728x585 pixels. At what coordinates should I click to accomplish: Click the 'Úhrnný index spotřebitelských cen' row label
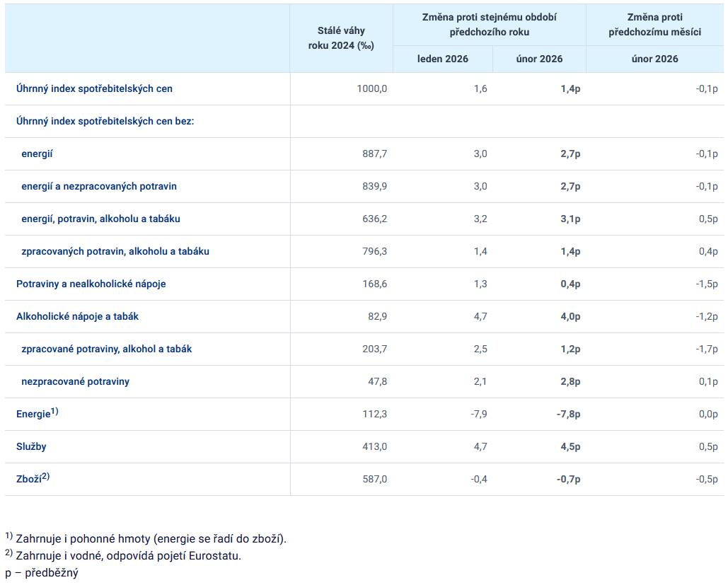click(94, 89)
